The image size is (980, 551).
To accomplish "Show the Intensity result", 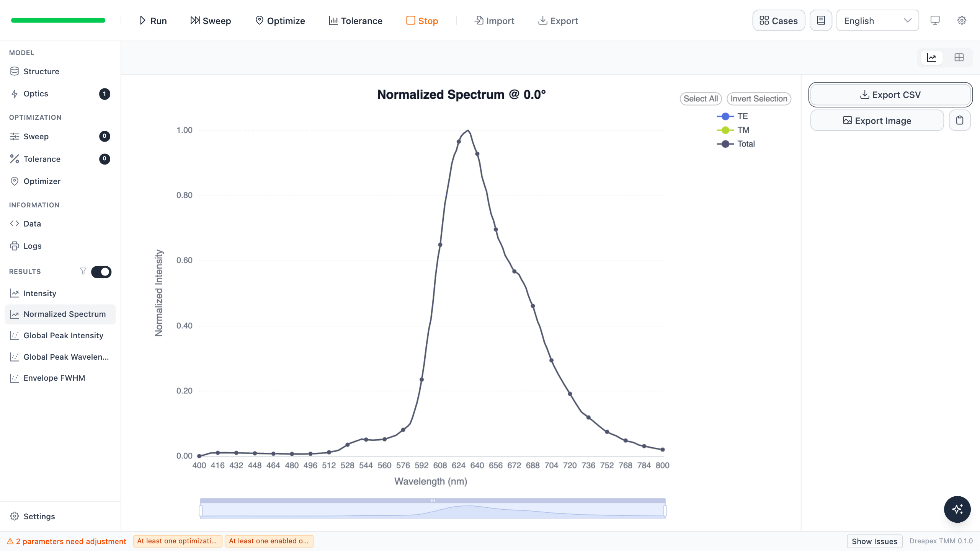I will coord(60,293).
